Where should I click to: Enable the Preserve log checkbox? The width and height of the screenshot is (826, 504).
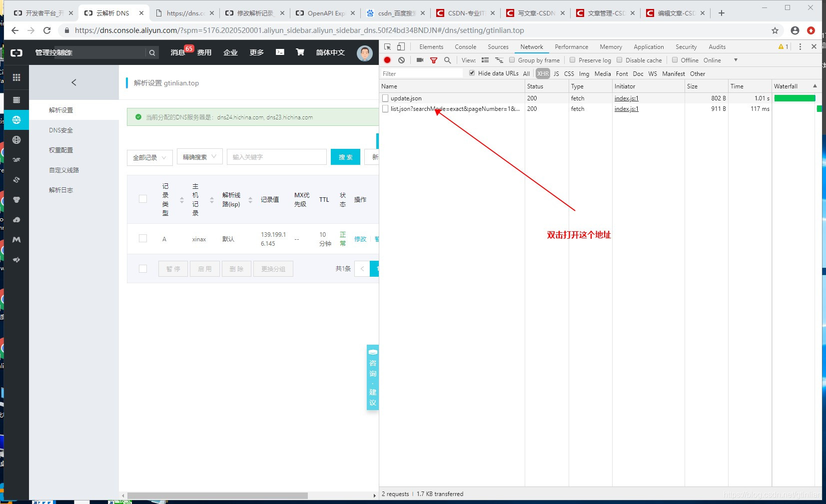point(573,60)
